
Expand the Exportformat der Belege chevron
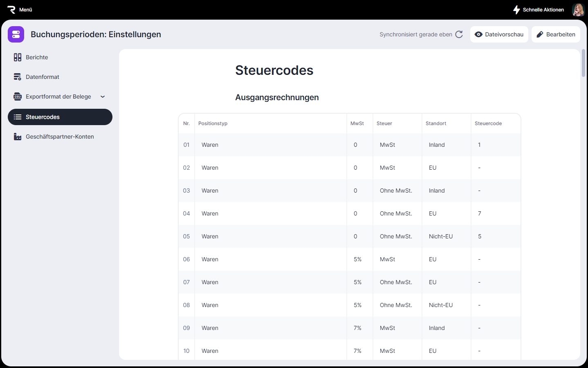click(x=103, y=97)
